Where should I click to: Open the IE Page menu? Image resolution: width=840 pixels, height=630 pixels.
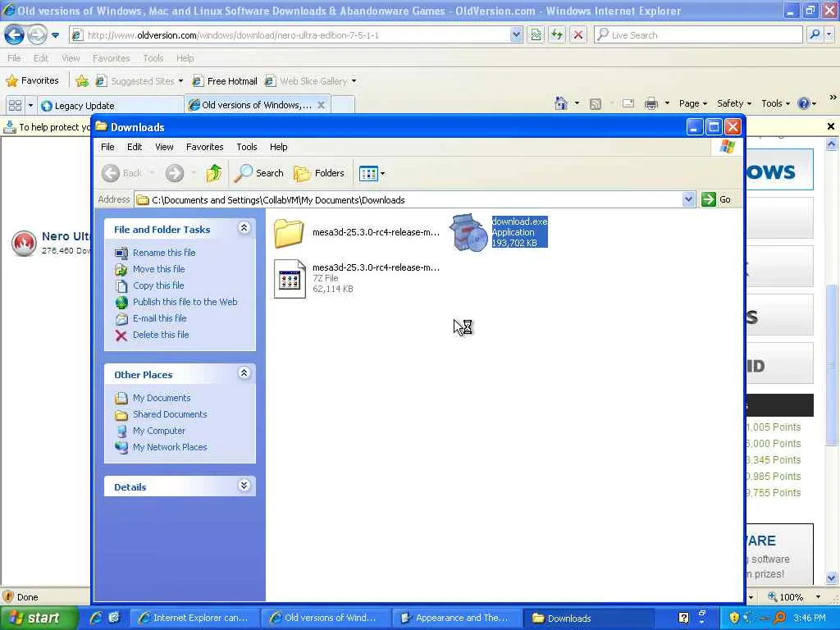click(692, 103)
